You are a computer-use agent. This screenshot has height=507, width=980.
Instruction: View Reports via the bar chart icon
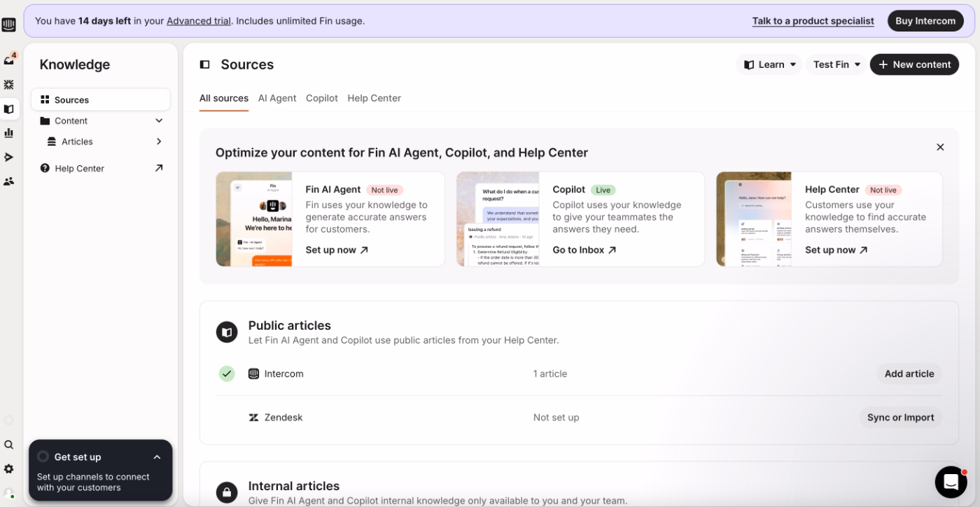tap(9, 132)
